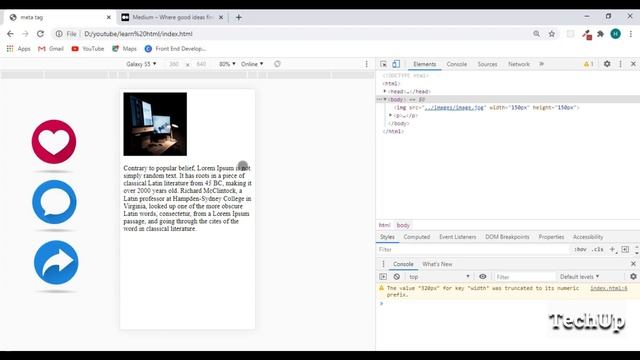640x360 pixels.
Task: Open the green profile avatar
Action: (x=616, y=34)
